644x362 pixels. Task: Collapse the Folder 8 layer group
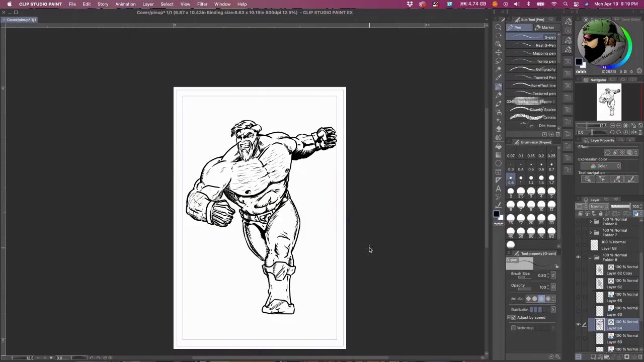(x=590, y=257)
